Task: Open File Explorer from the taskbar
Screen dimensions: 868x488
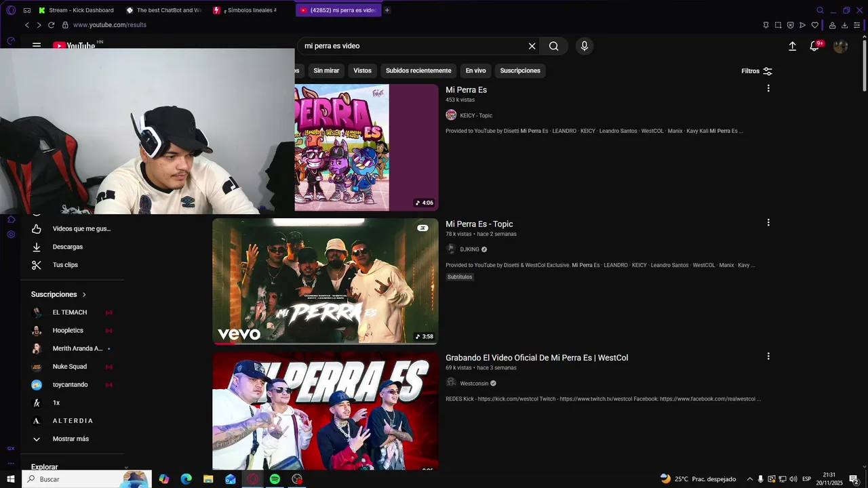Action: (208, 479)
